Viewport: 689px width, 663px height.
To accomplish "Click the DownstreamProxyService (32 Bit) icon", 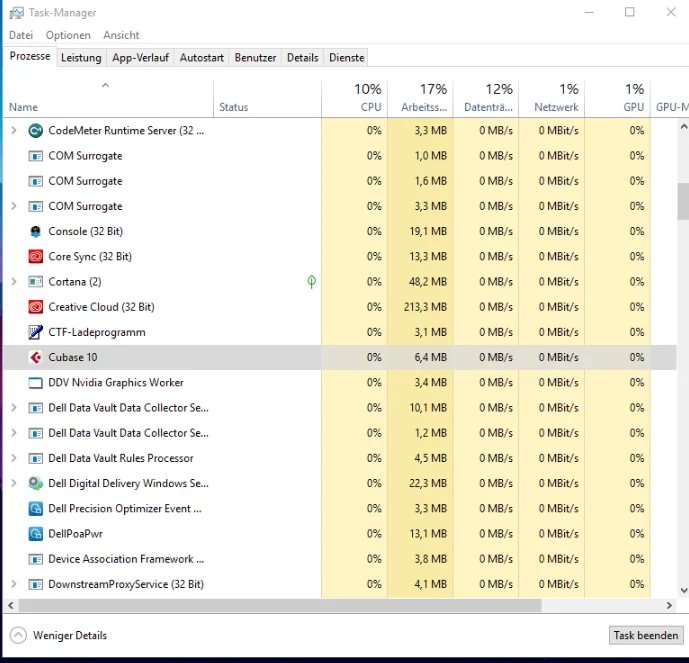I will pos(36,584).
